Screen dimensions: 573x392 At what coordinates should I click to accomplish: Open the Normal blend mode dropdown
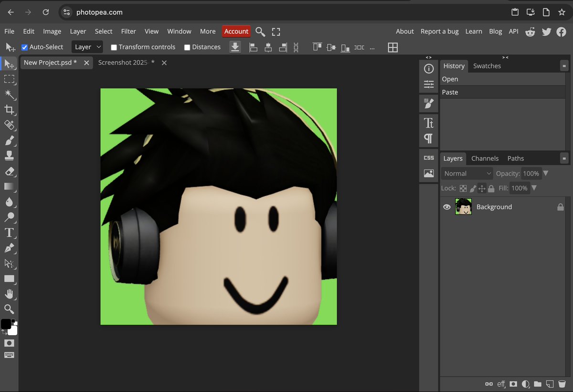point(467,173)
